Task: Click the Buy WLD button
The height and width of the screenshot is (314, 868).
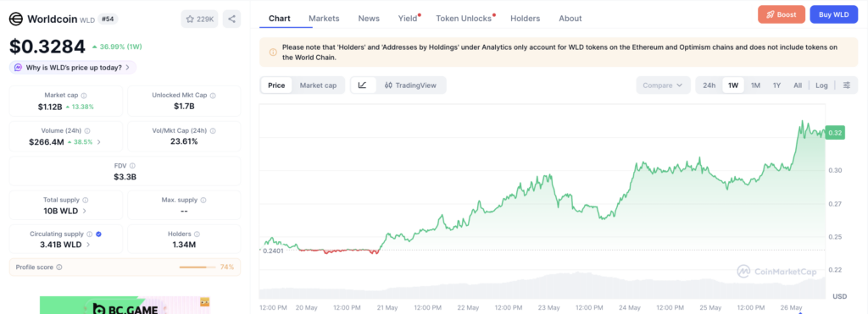Action: (x=834, y=14)
